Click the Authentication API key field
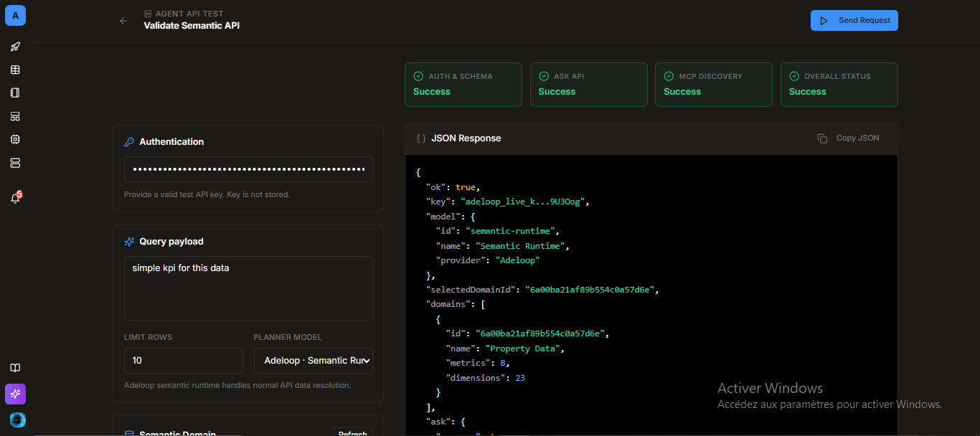Screen dimensions: 980x436 tap(248, 169)
